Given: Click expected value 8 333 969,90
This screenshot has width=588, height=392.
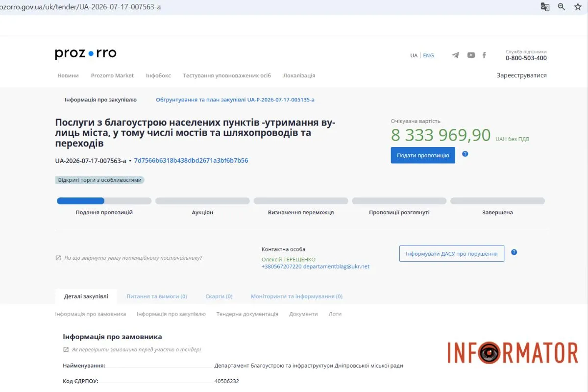Looking at the screenshot, I should tap(441, 135).
